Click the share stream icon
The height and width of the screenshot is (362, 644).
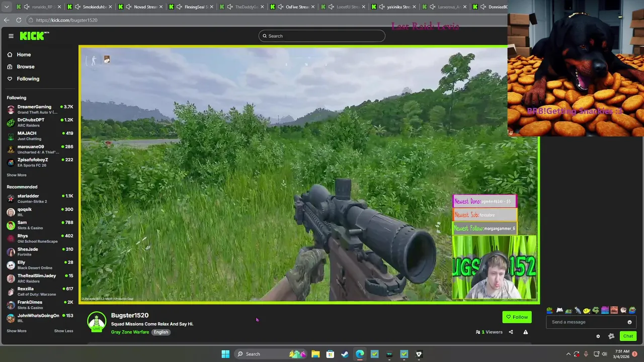pyautogui.click(x=511, y=332)
